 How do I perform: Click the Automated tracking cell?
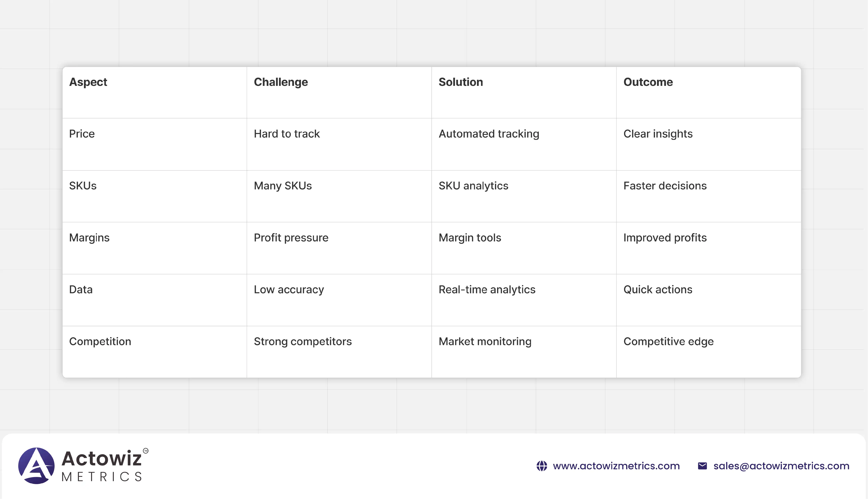488,134
